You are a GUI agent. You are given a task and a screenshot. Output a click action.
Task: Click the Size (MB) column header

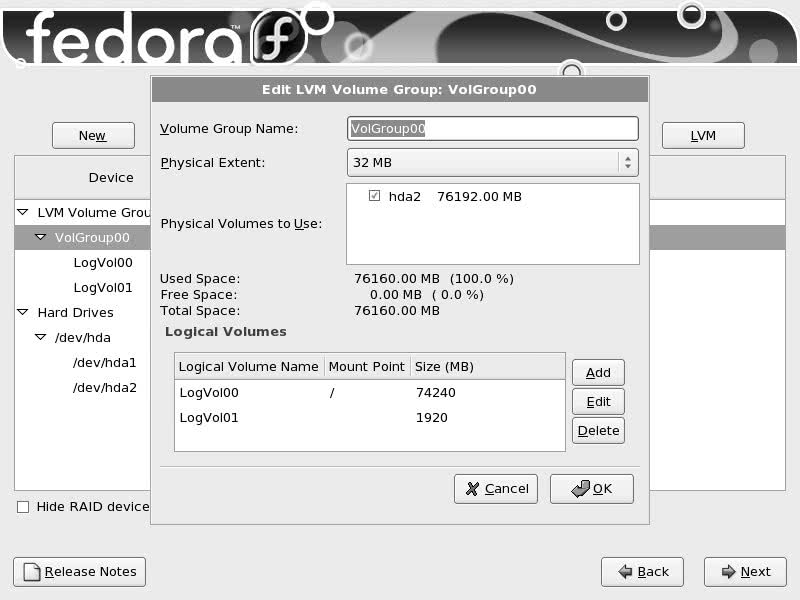[488, 367]
